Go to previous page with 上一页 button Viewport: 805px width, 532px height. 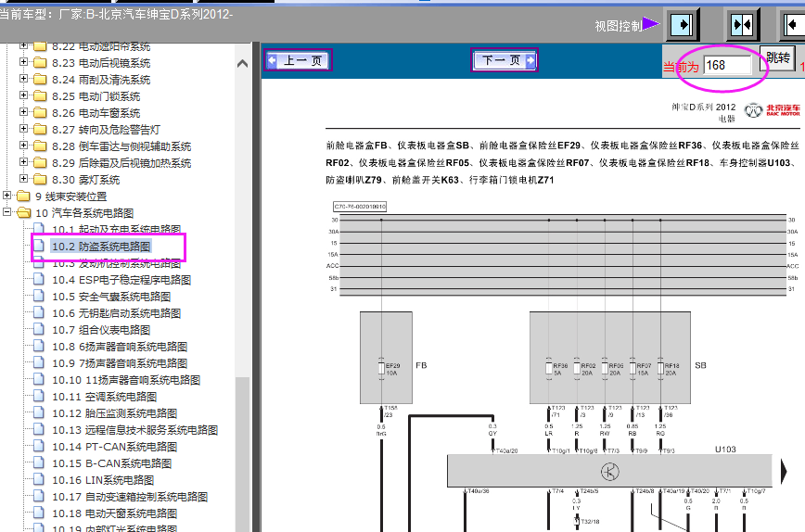click(x=299, y=60)
